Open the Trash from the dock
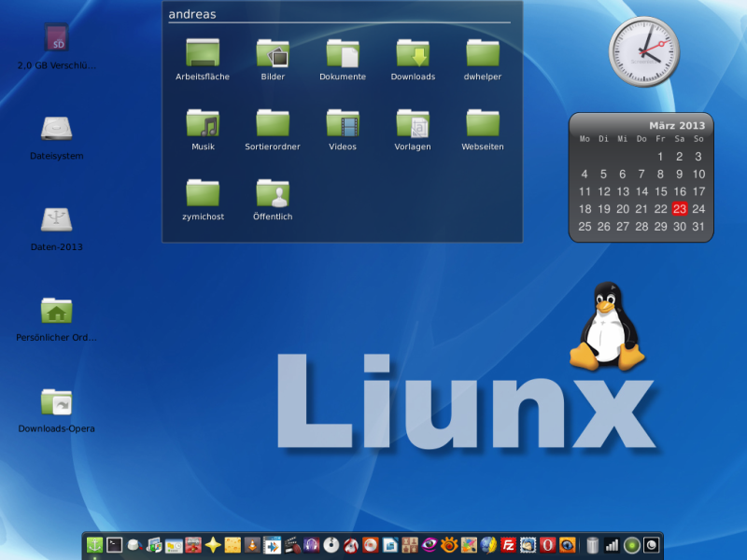Viewport: 747px width, 560px height. point(592,544)
